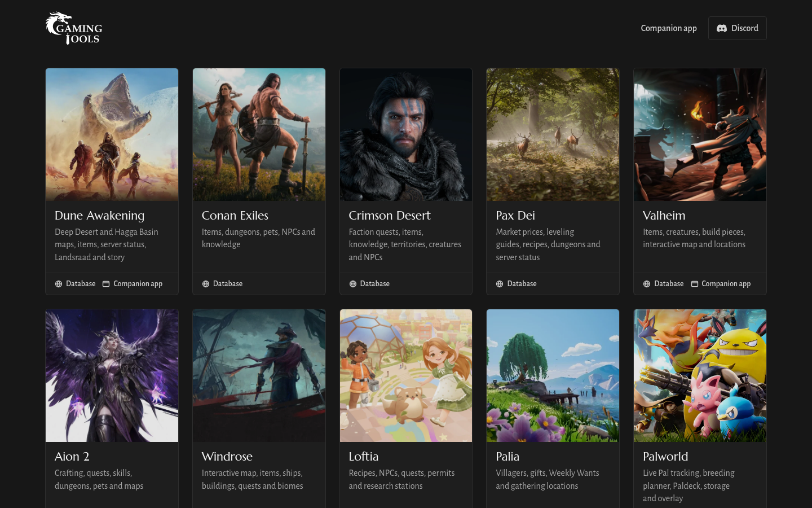Click the window icon under Dune Awakening
This screenshot has height=508, width=812.
pos(106,284)
